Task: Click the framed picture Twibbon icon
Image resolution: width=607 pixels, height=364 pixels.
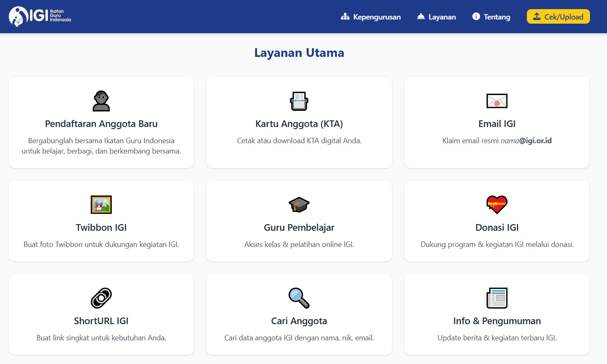Action: click(x=101, y=205)
